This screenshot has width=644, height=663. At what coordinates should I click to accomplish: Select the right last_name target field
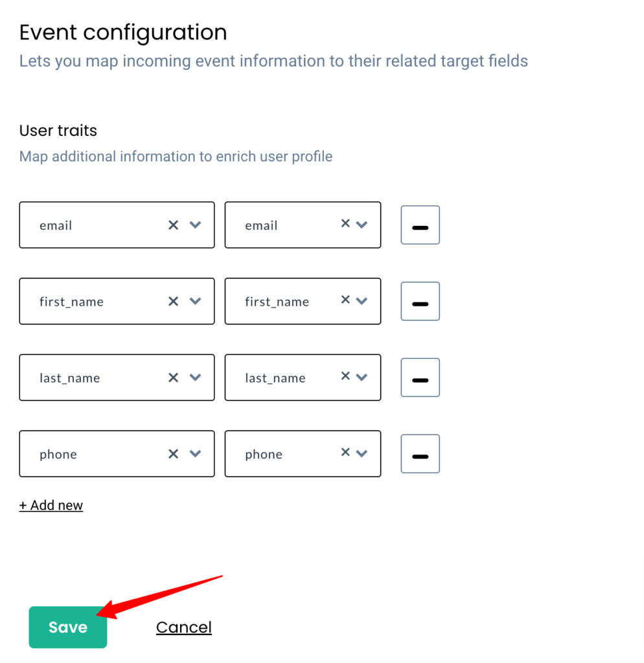click(303, 377)
